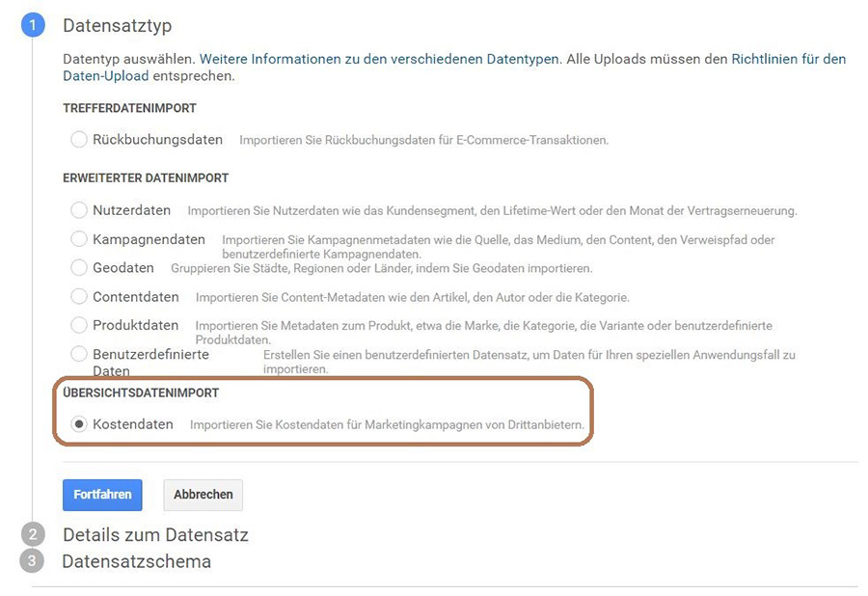Viewport: 868px width, 596px height.
Task: Click the description 'Gruppieren Sie Städte, Regionen oder Länder'
Action: (381, 268)
